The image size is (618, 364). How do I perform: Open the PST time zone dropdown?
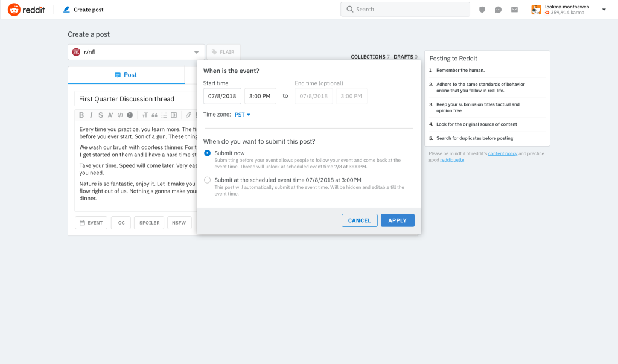243,115
